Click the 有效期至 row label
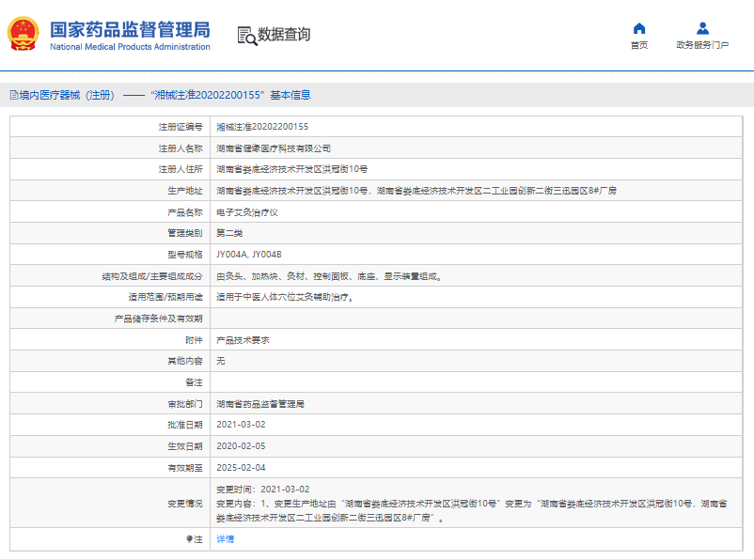Image resolution: width=754 pixels, height=560 pixels. pos(185,468)
